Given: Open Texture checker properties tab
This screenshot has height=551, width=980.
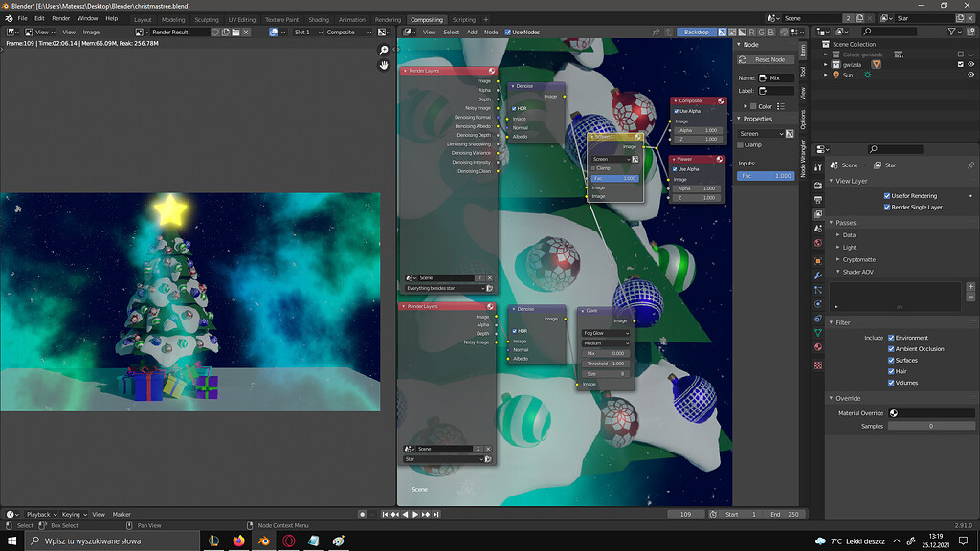Looking at the screenshot, I should [818, 365].
